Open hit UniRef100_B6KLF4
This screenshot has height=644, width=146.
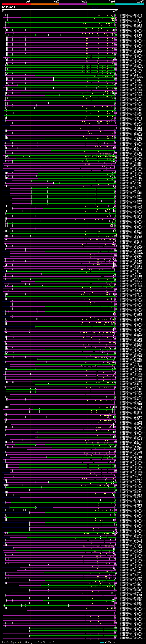pos(131,25)
